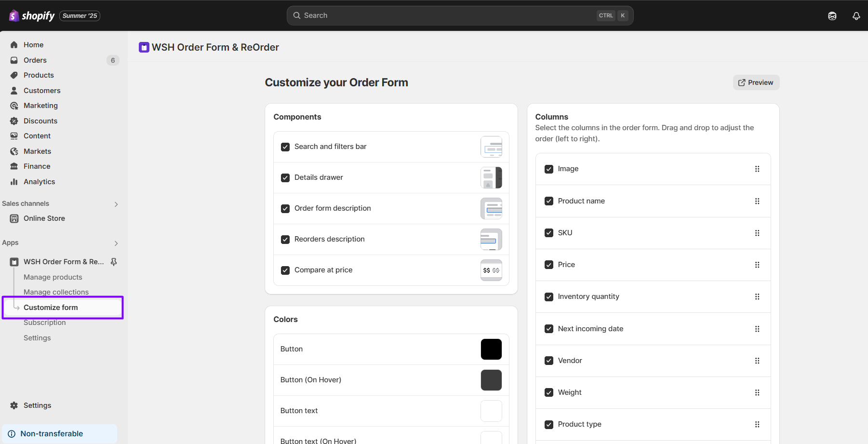Screen dimensions: 868x444
Task: Click the drag handle for the Vendor column
Action: tap(757, 361)
